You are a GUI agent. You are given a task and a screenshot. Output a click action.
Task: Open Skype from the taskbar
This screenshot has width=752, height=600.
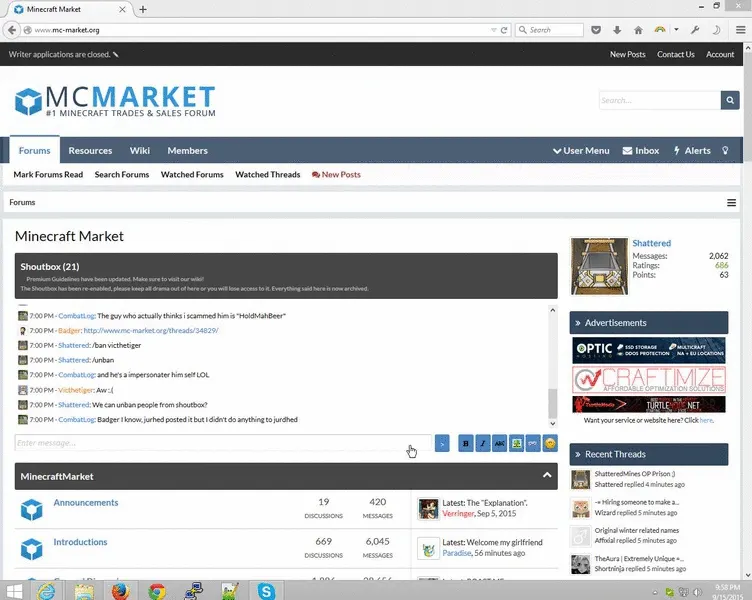(266, 591)
